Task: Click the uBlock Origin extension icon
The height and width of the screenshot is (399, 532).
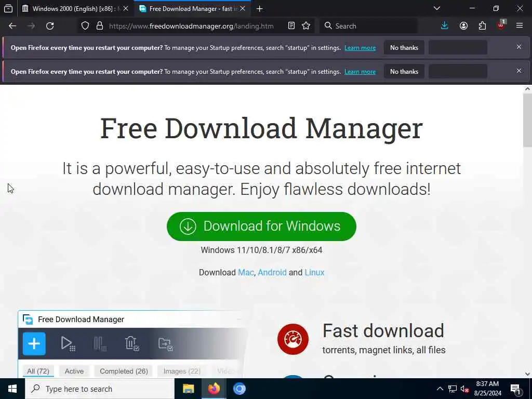Action: [x=501, y=25]
